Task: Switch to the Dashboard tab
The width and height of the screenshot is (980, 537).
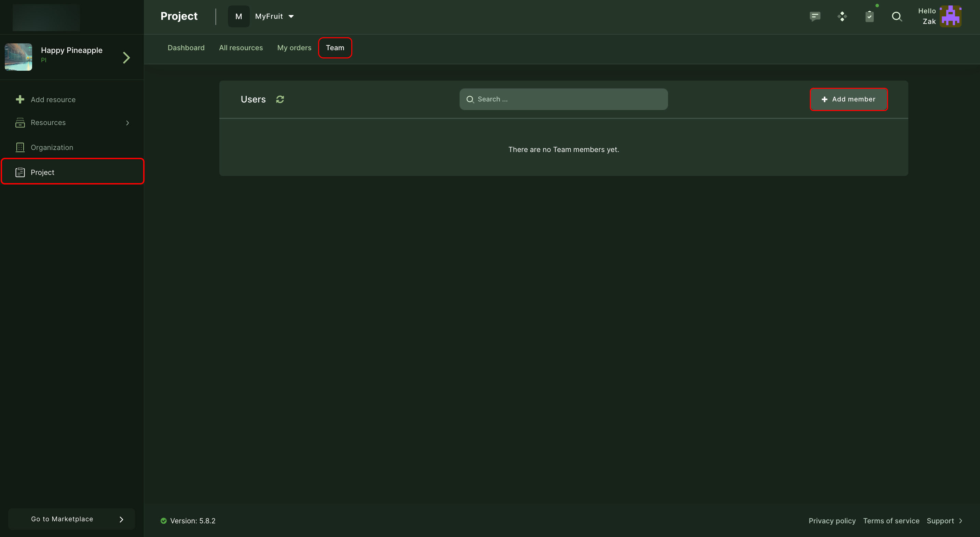Action: click(x=186, y=48)
